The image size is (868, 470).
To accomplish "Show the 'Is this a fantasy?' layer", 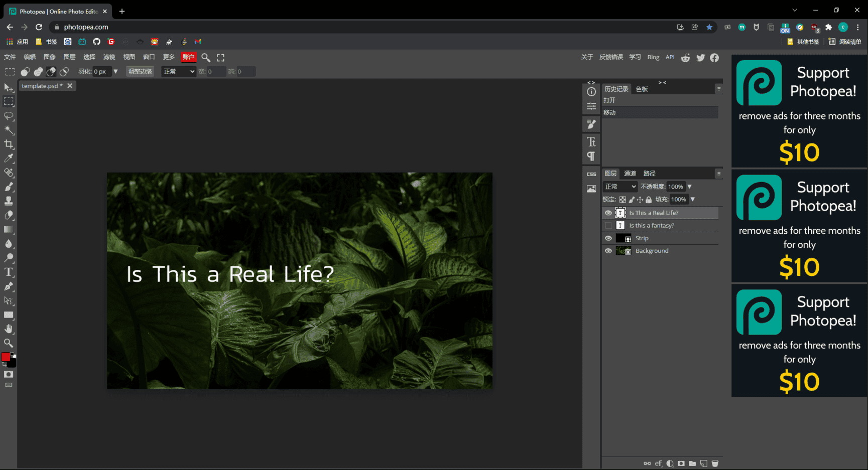I will [x=608, y=226].
